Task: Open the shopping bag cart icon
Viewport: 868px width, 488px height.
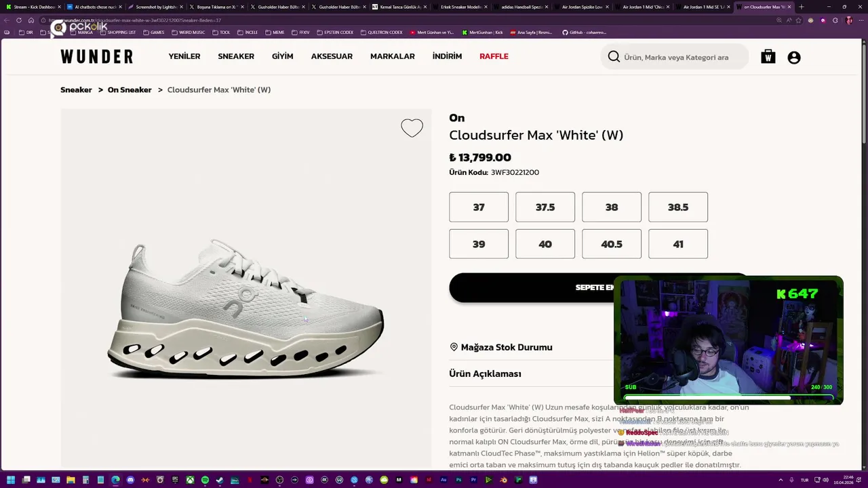Action: pos(768,57)
